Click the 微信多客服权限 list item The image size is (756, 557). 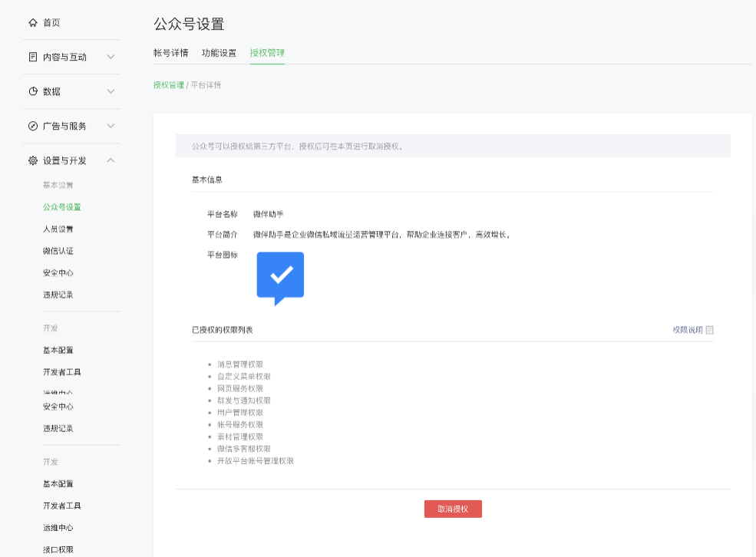[x=244, y=449]
